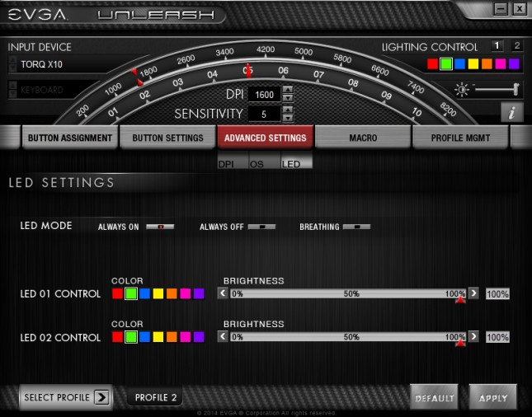Click LED 01 brightness slider at 50%
The width and height of the screenshot is (532, 417).
(x=351, y=293)
